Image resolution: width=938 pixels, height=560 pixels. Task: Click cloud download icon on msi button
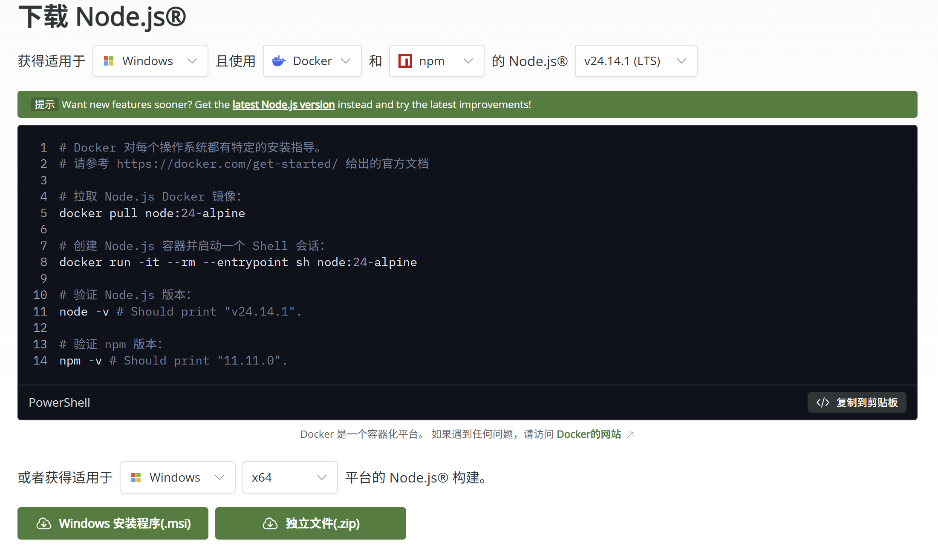click(44, 523)
